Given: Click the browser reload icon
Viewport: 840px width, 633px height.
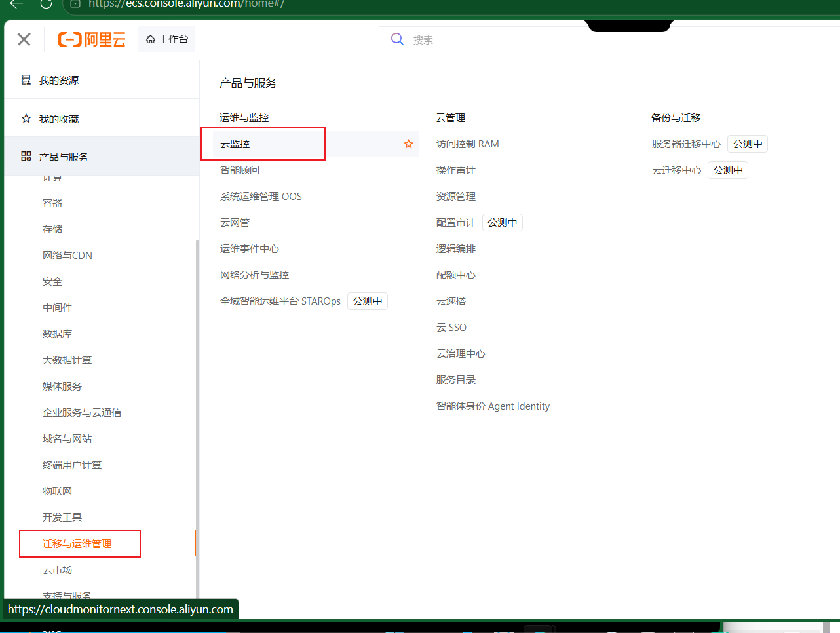Looking at the screenshot, I should pyautogui.click(x=46, y=3).
